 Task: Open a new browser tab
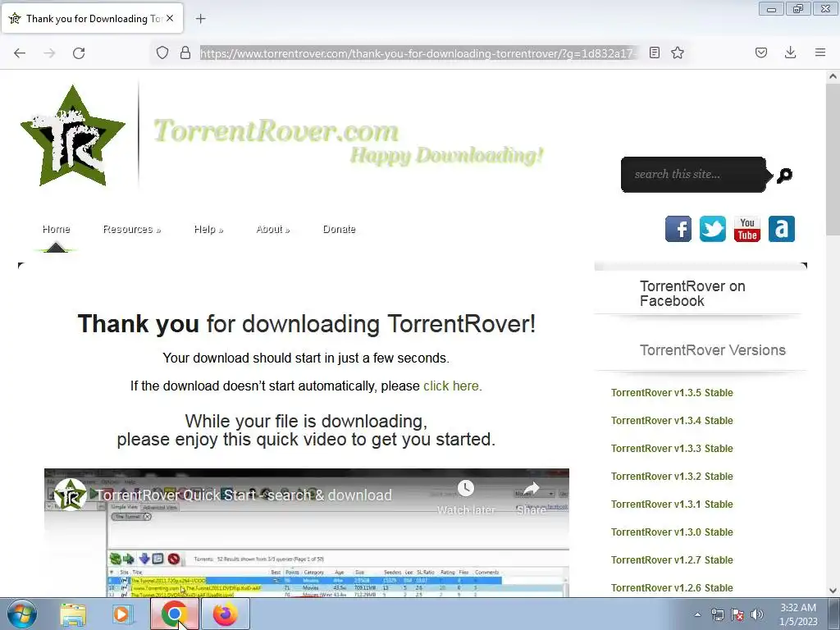pos(201,19)
